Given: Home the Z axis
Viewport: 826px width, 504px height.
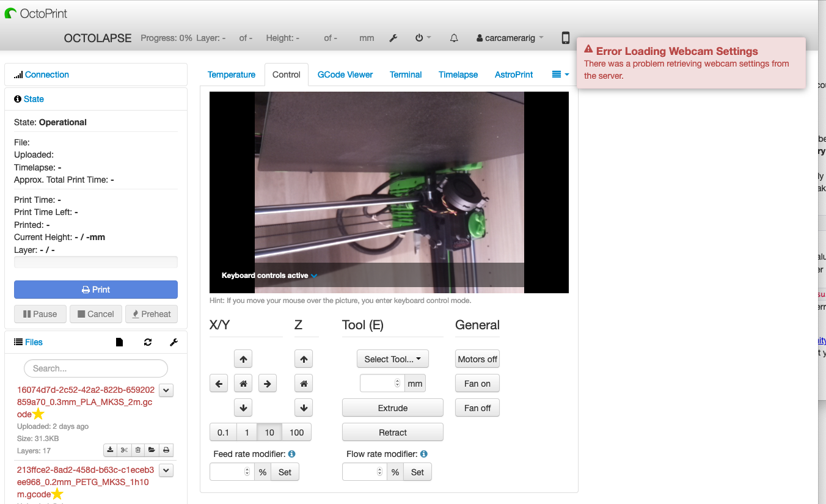Looking at the screenshot, I should point(304,384).
